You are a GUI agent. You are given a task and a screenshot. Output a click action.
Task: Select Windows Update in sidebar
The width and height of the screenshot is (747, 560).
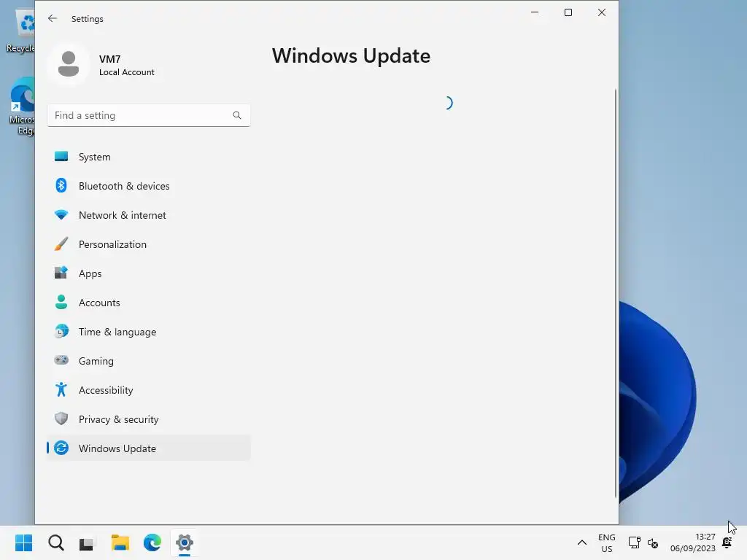point(149,448)
